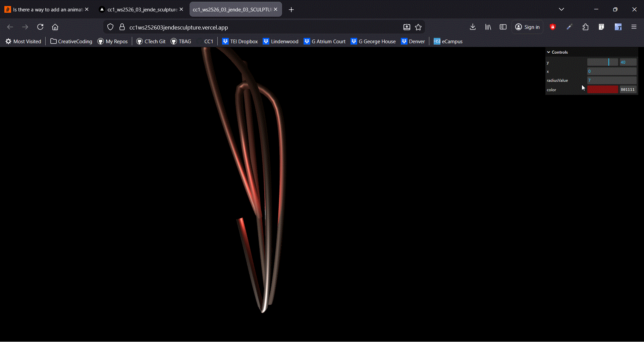Install this site as an app
This screenshot has height=342, width=644.
[407, 27]
